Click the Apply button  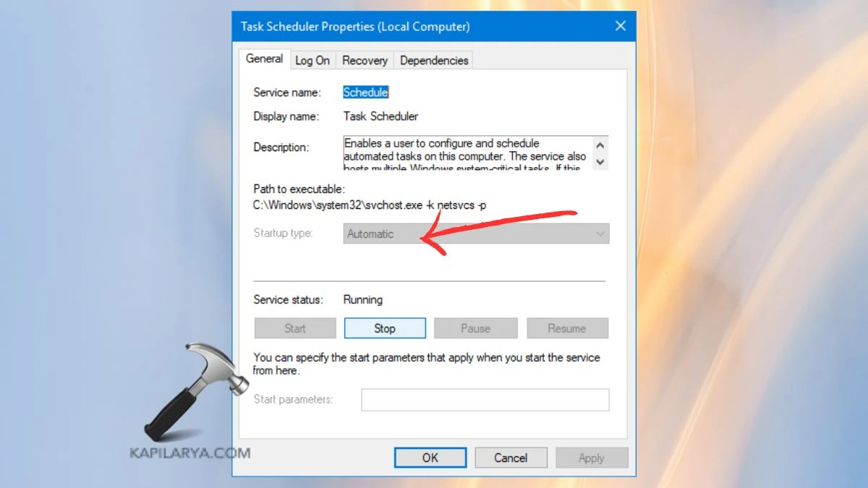tap(592, 458)
